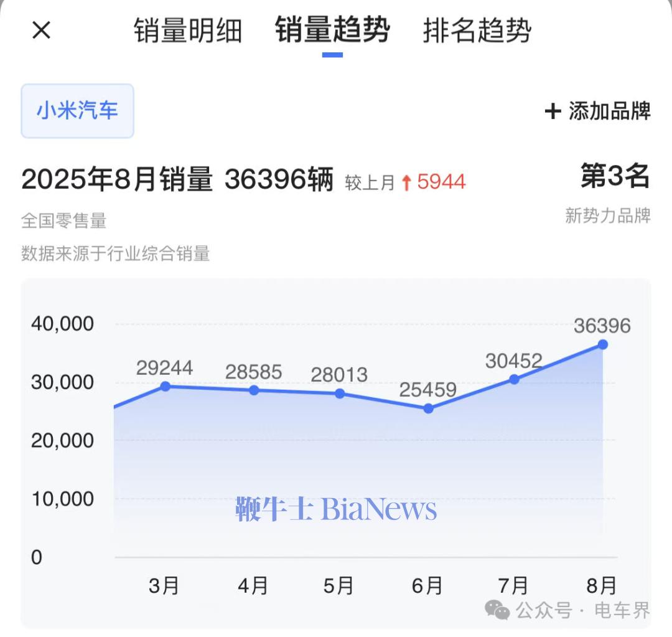The image size is (672, 637).
Task: Select the August data point 36396
Action: coord(602,344)
